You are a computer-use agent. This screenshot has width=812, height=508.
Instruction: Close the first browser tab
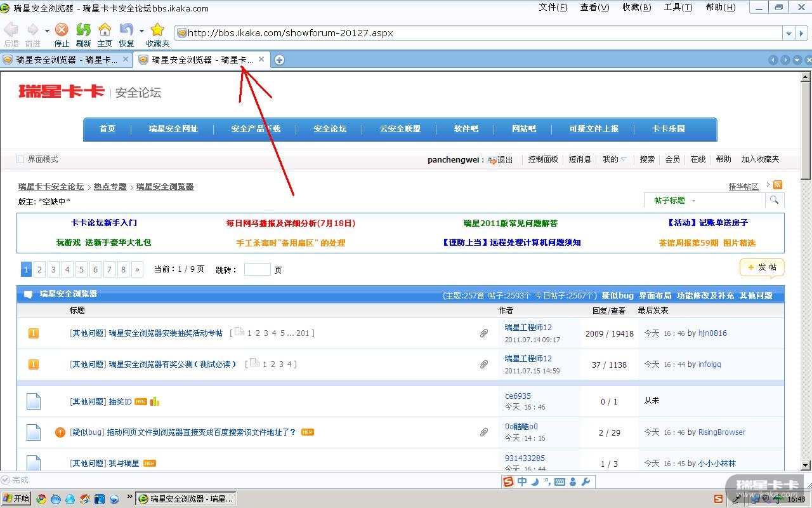click(x=126, y=59)
